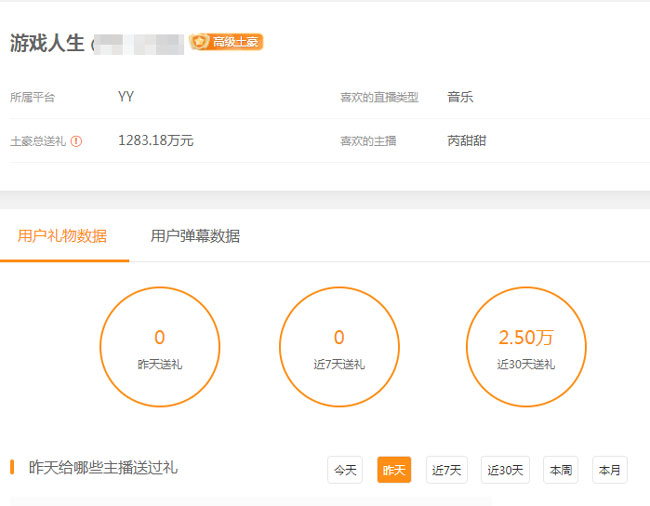Click the red info icon beside 土豪总送礼
650x506 pixels.
pyautogui.click(x=76, y=141)
